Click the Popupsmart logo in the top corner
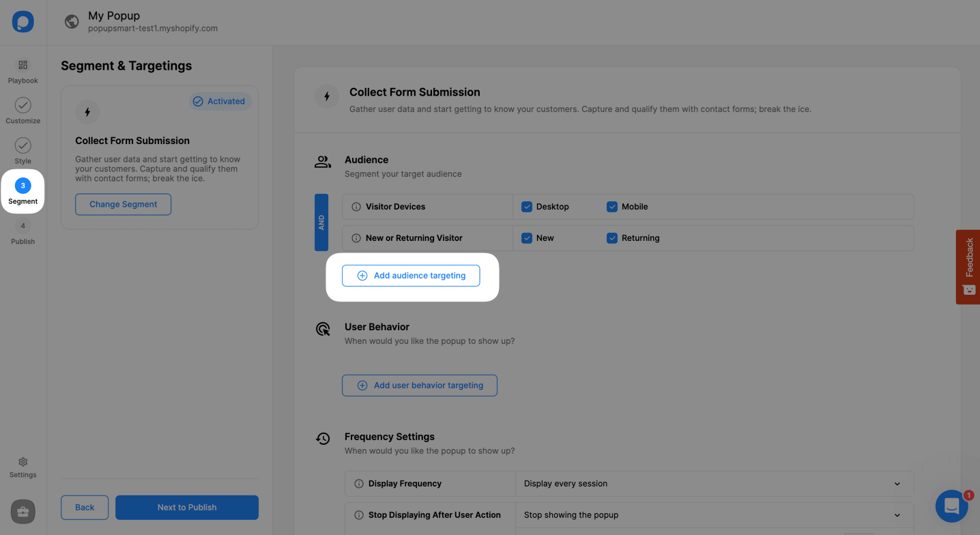This screenshot has width=980, height=535. [23, 21]
